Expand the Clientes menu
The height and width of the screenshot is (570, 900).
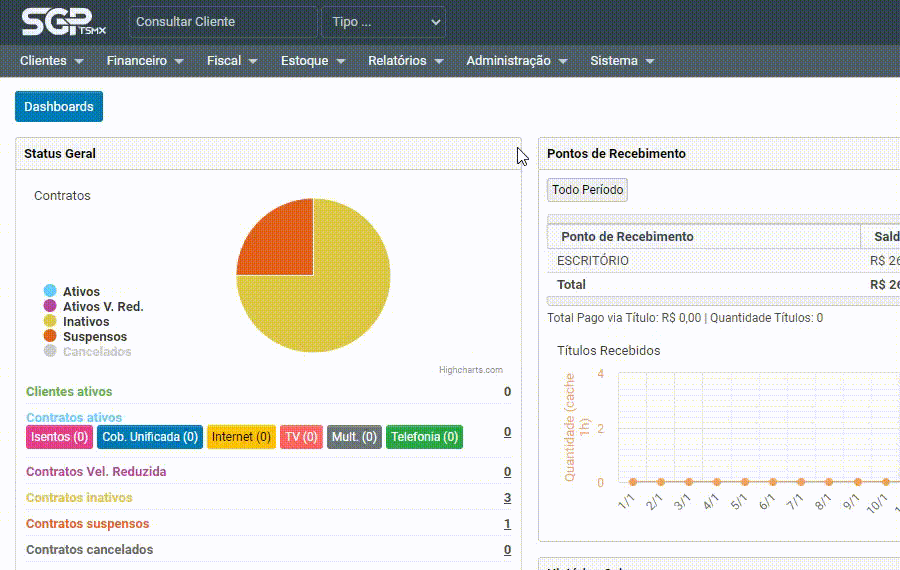click(x=52, y=61)
